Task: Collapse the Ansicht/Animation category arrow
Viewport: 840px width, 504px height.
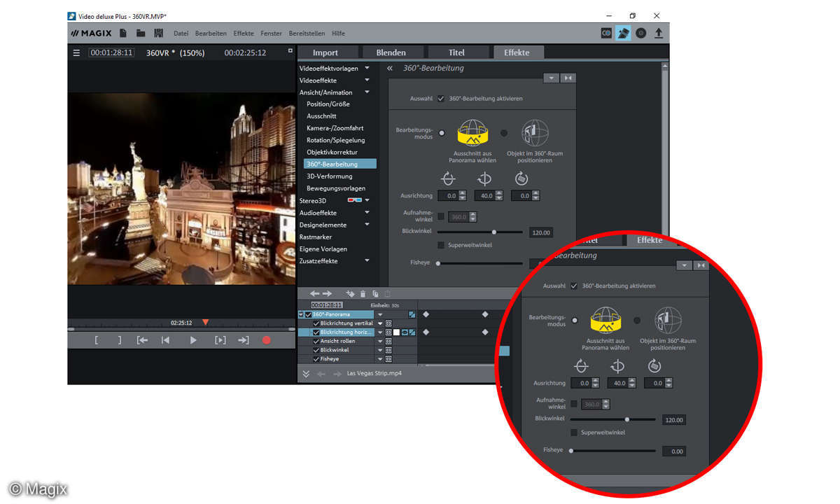Action: (367, 92)
